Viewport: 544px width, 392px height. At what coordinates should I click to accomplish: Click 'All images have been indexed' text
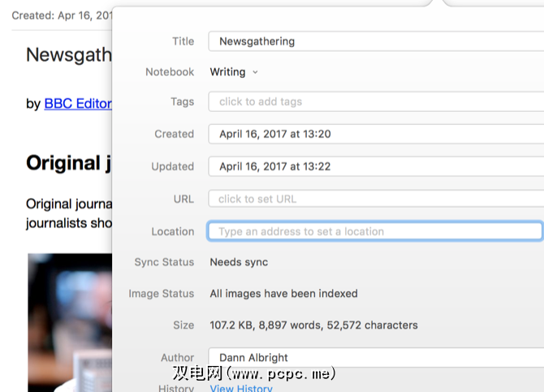click(x=283, y=294)
